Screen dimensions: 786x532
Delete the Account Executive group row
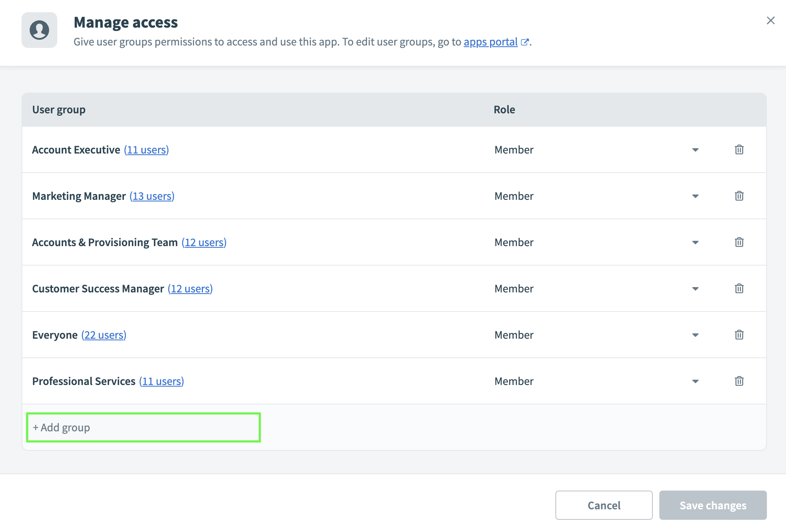pyautogui.click(x=739, y=150)
